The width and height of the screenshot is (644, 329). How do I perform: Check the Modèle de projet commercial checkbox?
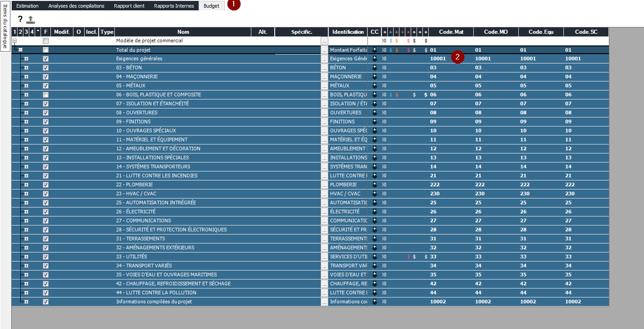pos(45,41)
